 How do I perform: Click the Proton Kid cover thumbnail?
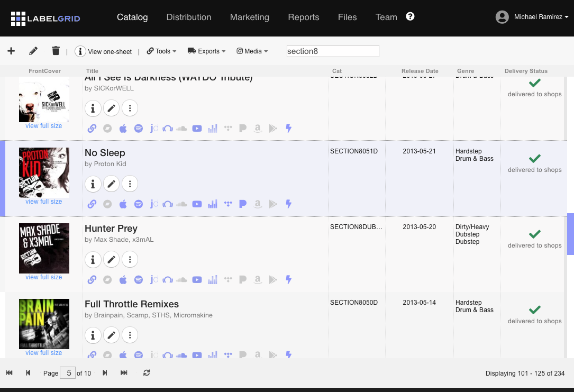44,173
